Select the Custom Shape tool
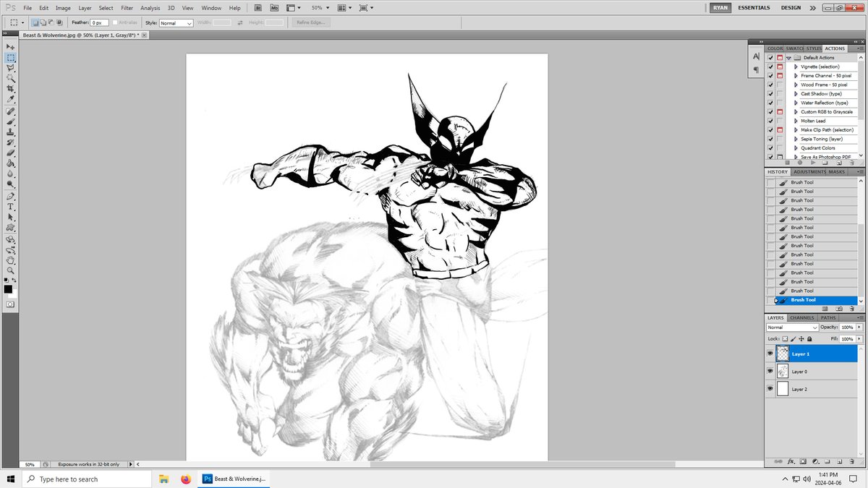 11,227
